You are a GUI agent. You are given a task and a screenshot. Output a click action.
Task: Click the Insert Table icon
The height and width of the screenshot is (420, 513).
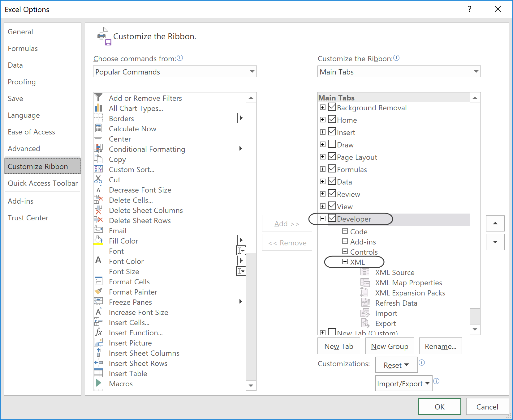[x=98, y=373]
